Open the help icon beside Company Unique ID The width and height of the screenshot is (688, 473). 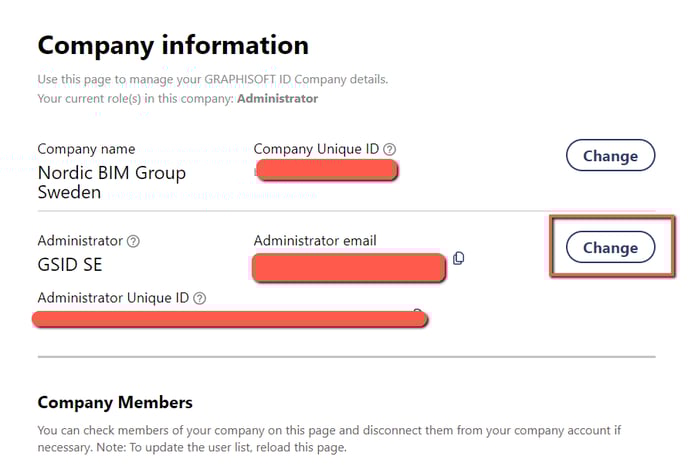pos(389,149)
